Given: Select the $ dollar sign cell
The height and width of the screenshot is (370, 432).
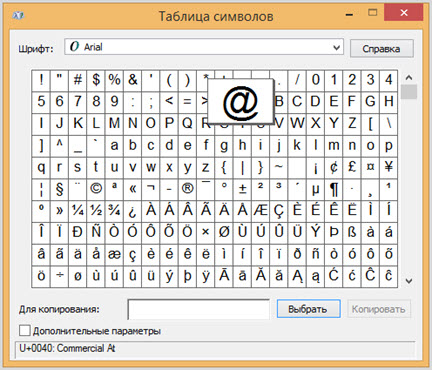Looking at the screenshot, I should pyautogui.click(x=96, y=80).
